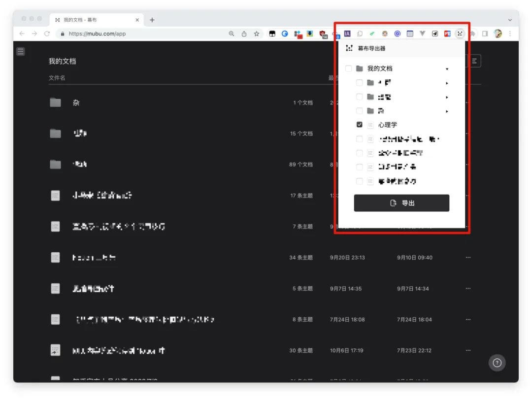The image size is (532, 399).
Task: Click the bookmark star in the address bar
Action: (x=256, y=33)
